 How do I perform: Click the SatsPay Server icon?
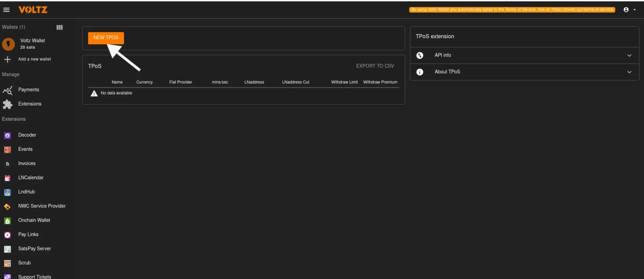point(8,249)
